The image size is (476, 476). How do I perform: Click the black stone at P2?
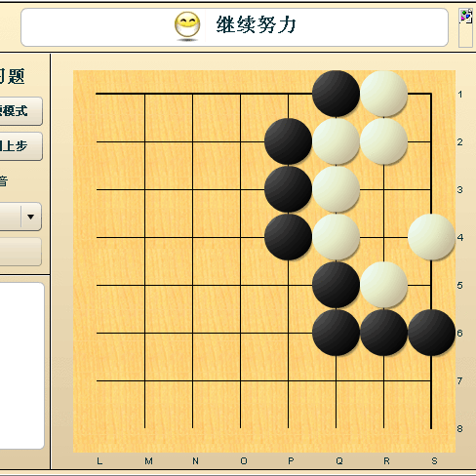tap(288, 141)
